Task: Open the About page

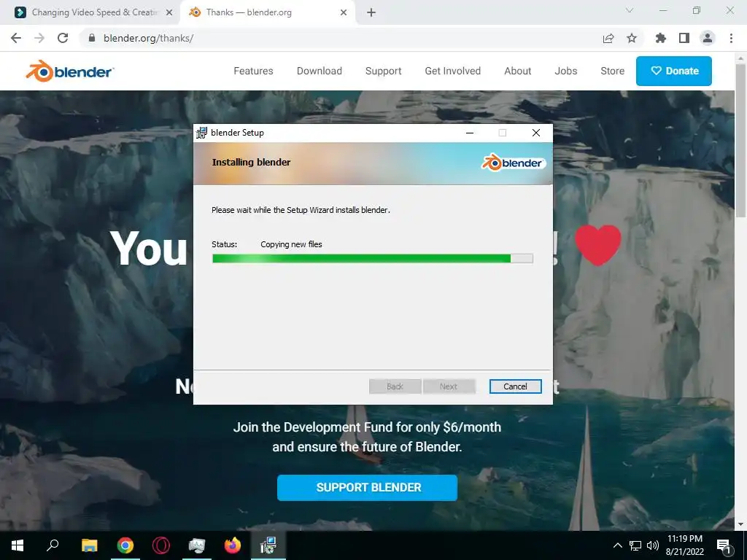Action: [518, 71]
